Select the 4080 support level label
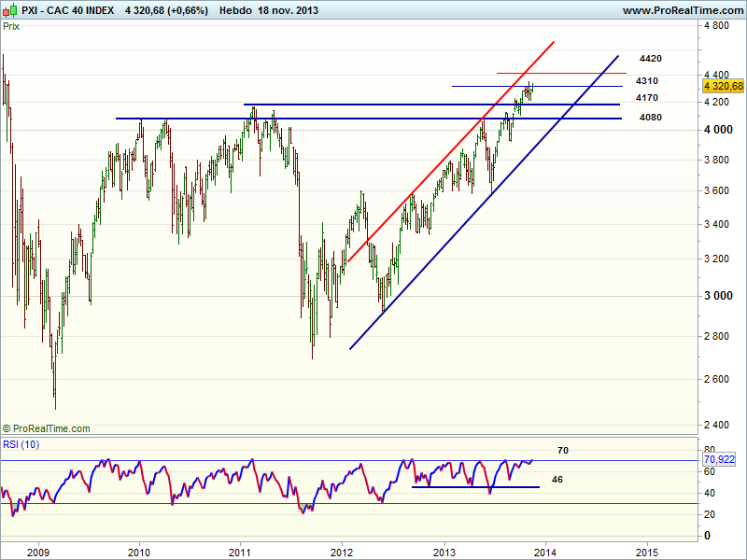This screenshot has height=560, width=747. [x=651, y=118]
